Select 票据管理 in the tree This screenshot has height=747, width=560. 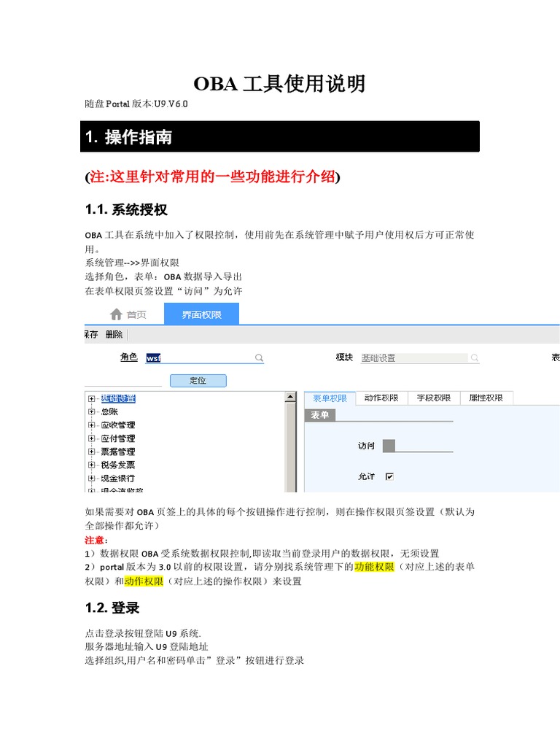click(118, 452)
